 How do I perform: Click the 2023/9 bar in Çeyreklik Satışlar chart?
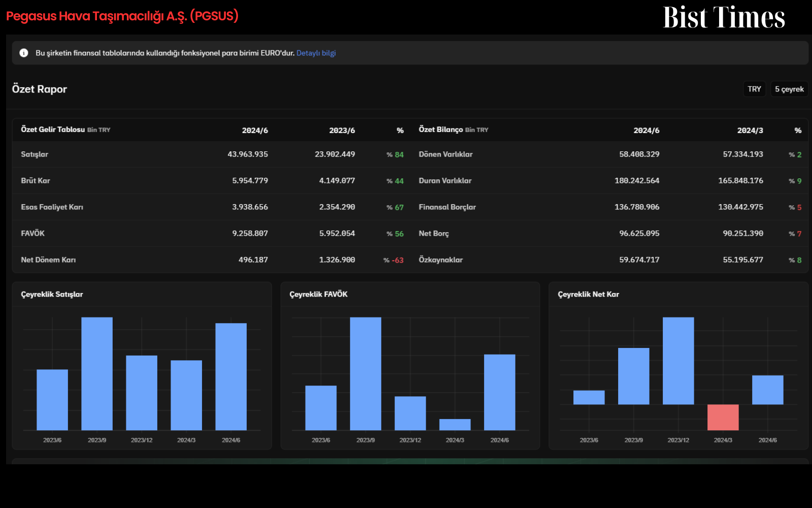[x=97, y=374]
